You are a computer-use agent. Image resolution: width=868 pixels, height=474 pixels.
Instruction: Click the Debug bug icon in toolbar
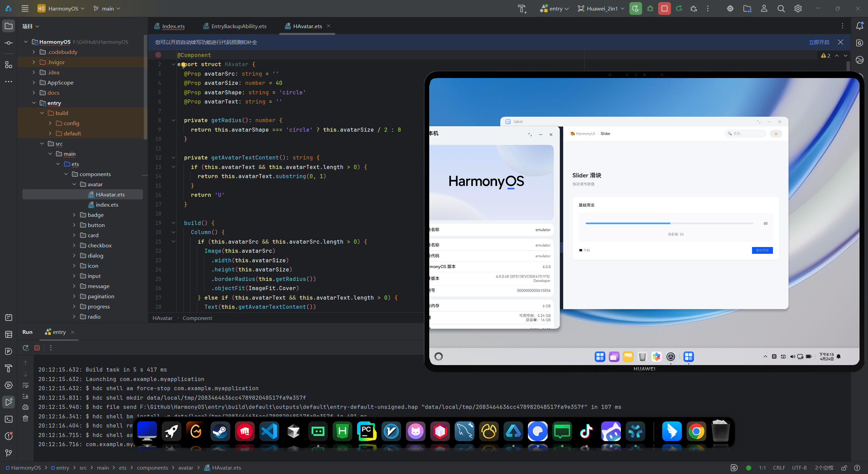click(x=650, y=8)
